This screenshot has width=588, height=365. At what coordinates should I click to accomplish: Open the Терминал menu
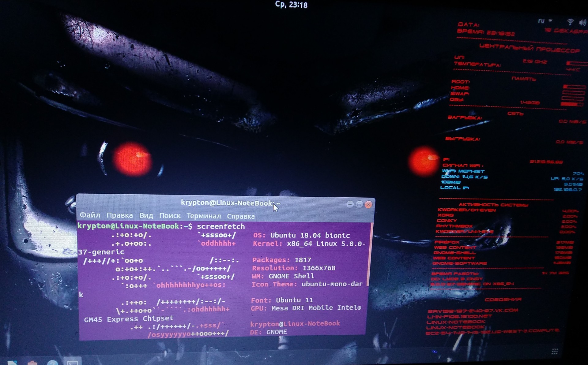pos(204,216)
